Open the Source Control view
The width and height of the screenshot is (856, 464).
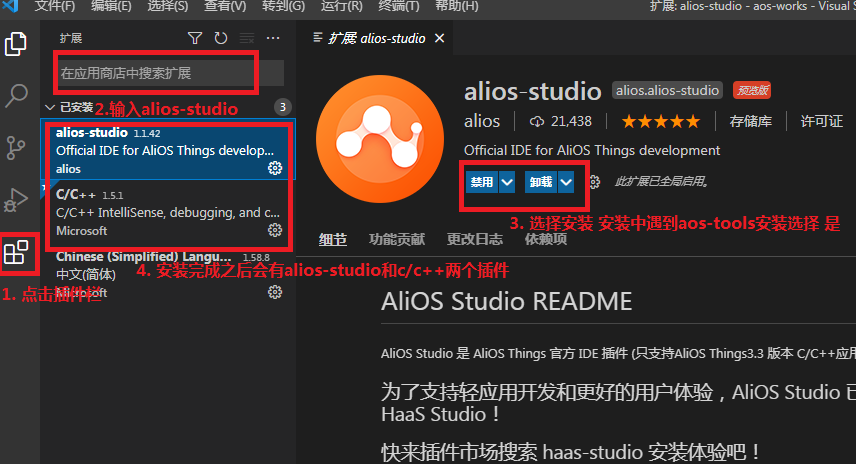[x=16, y=147]
